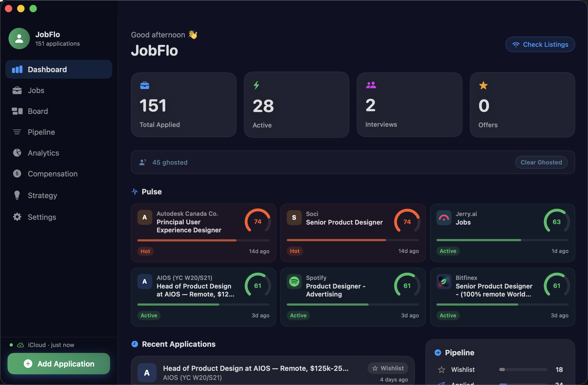
Task: Click the Active tag on Jerry.ai card
Action: coord(448,251)
